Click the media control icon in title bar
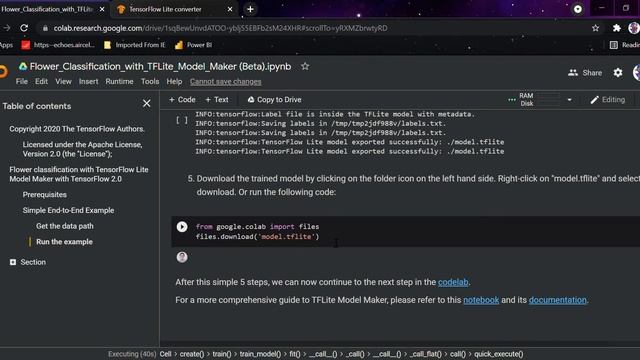Screen dimensions: 640x360 coord(578,9)
